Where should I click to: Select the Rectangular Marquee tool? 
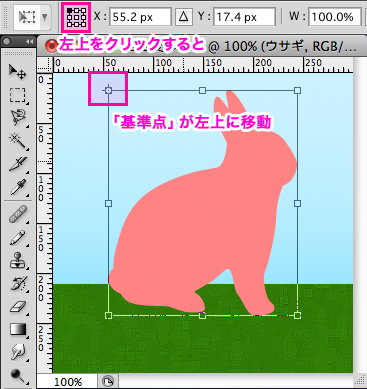pyautogui.click(x=17, y=95)
